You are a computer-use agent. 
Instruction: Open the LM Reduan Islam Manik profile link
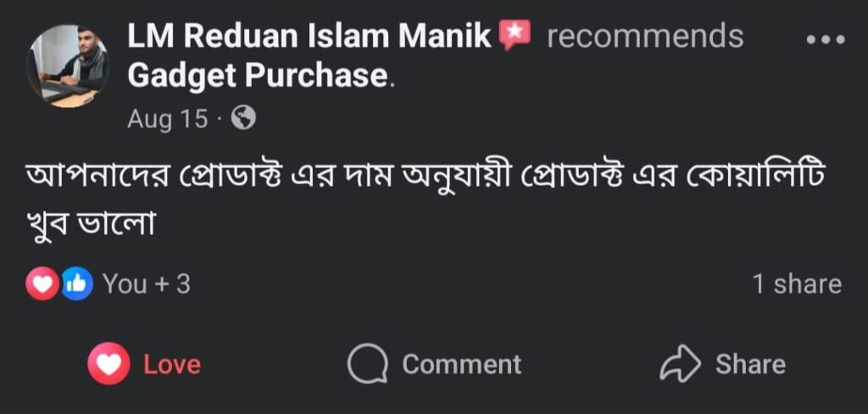[309, 36]
